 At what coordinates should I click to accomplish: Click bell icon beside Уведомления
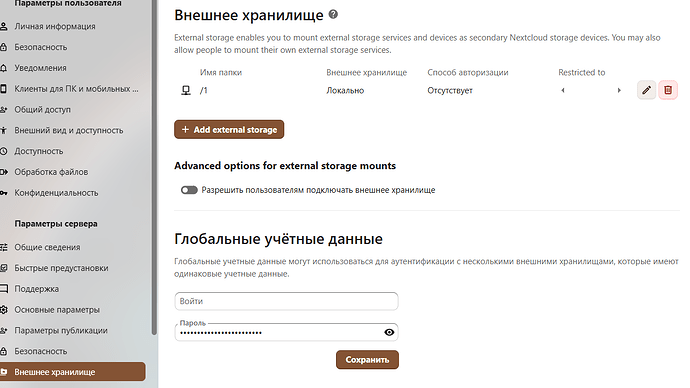tap(4, 68)
